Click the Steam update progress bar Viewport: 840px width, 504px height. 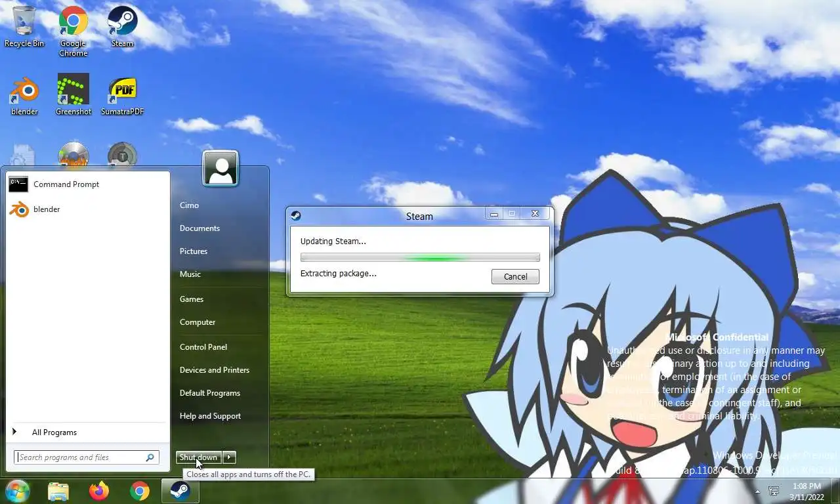pos(420,257)
